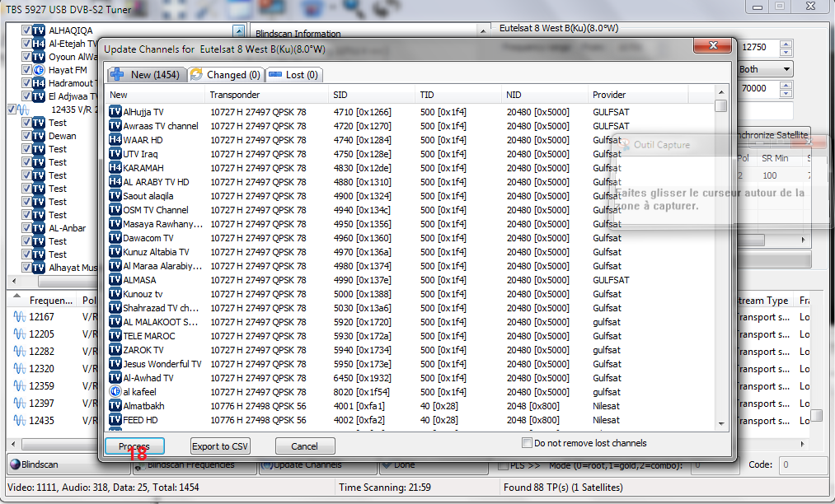Enable Do not remove lost channels
This screenshot has width=835, height=504.
pyautogui.click(x=527, y=443)
